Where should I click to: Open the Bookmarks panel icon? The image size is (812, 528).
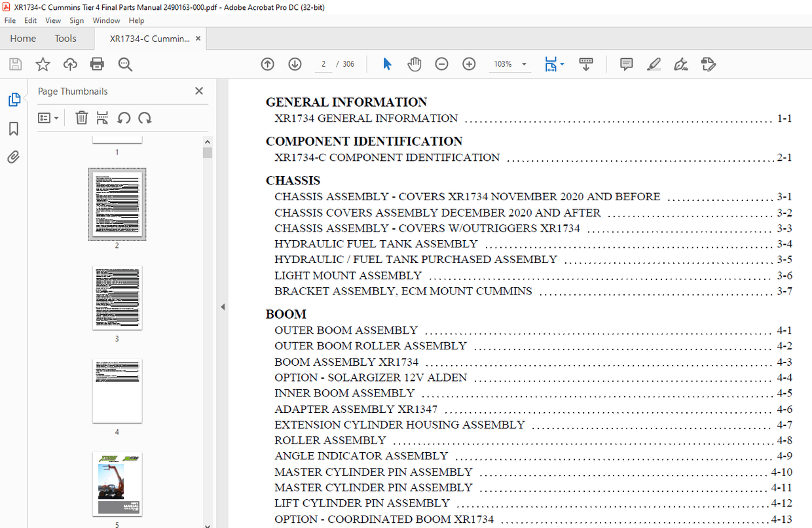pos(14,129)
